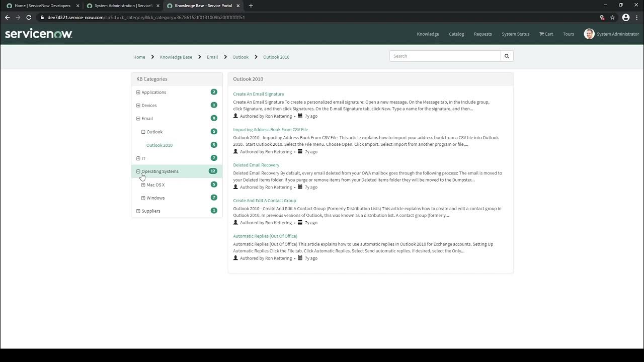Click the badge 2 next to Applications
Screen dimensions: 644x362
[x=214, y=92]
